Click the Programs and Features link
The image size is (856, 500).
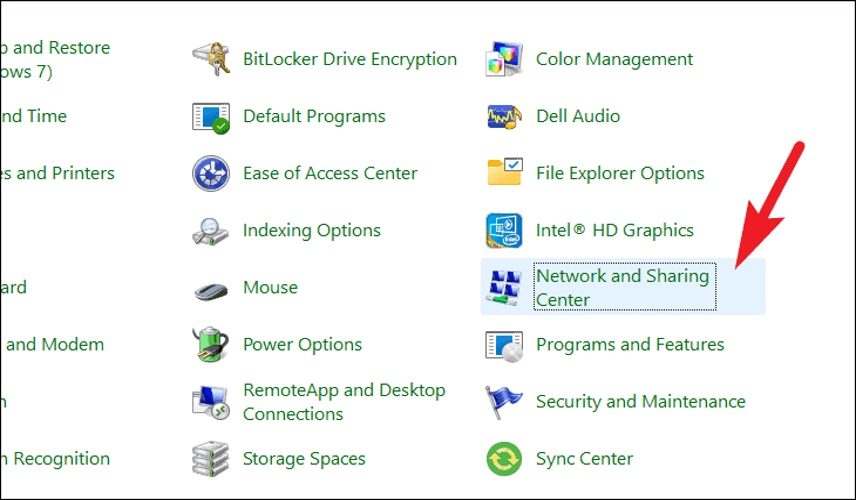[630, 345]
